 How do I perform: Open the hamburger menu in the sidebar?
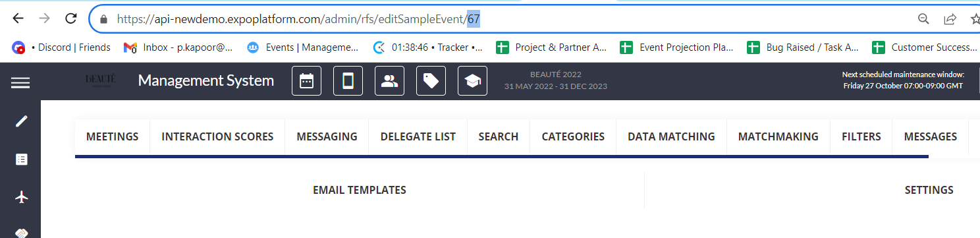coord(20,82)
